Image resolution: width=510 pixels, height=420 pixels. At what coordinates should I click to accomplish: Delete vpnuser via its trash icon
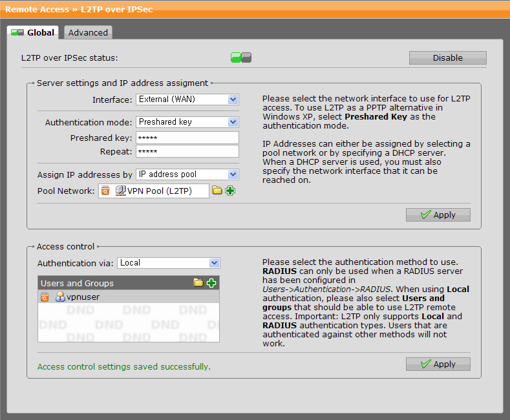(x=45, y=297)
